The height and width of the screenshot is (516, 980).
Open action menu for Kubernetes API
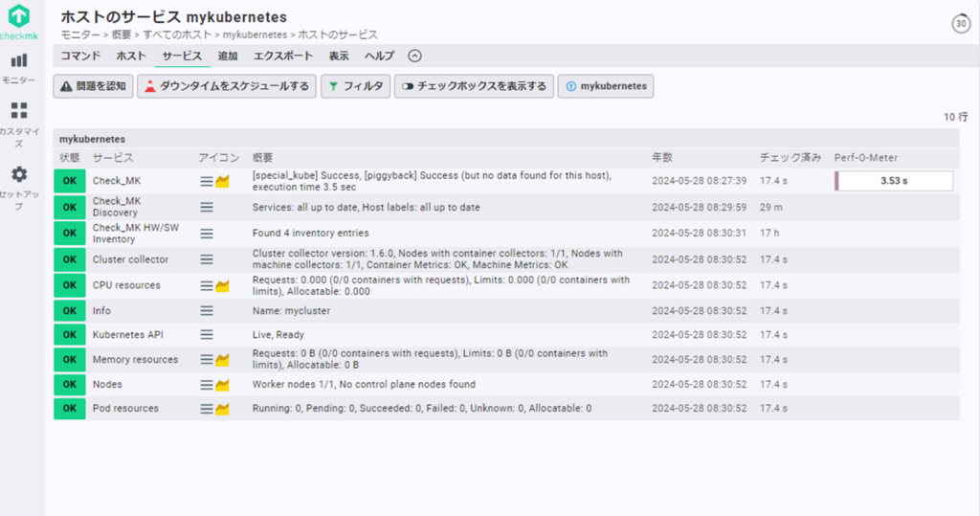coord(207,335)
